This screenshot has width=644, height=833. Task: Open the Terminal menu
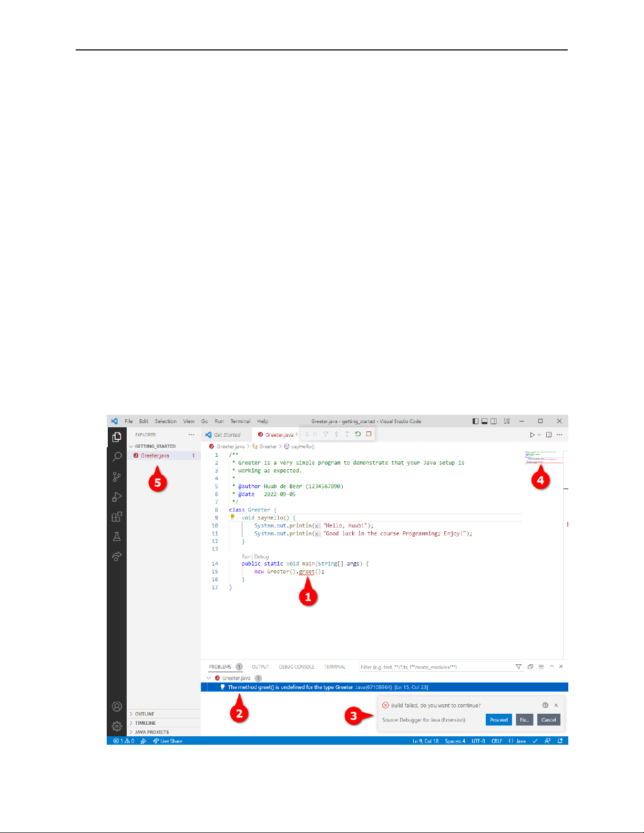[240, 421]
